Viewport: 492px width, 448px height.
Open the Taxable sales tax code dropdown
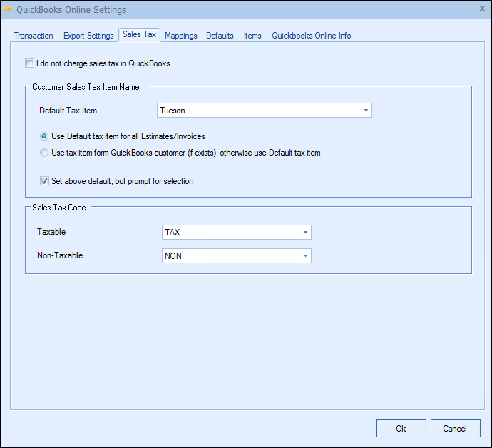305,233
